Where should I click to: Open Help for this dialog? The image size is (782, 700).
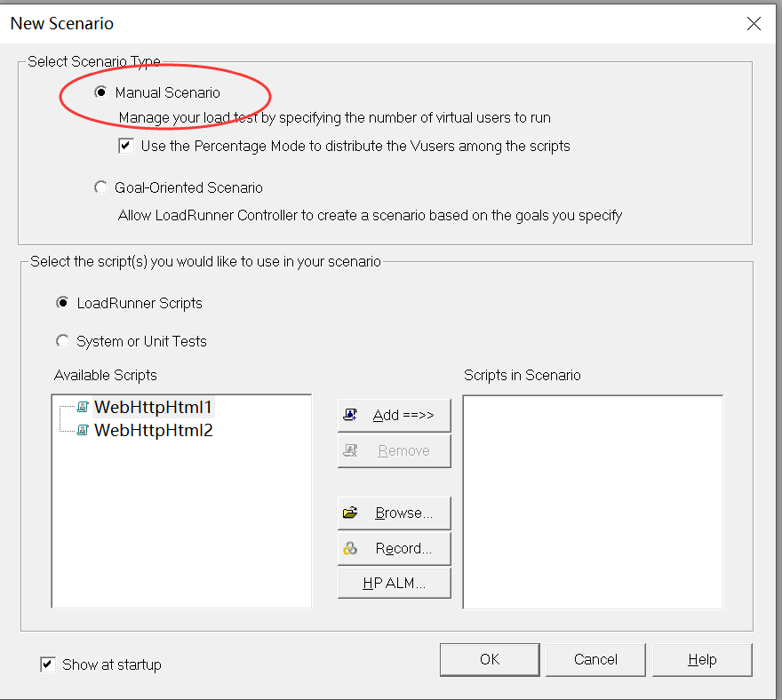pyautogui.click(x=702, y=659)
